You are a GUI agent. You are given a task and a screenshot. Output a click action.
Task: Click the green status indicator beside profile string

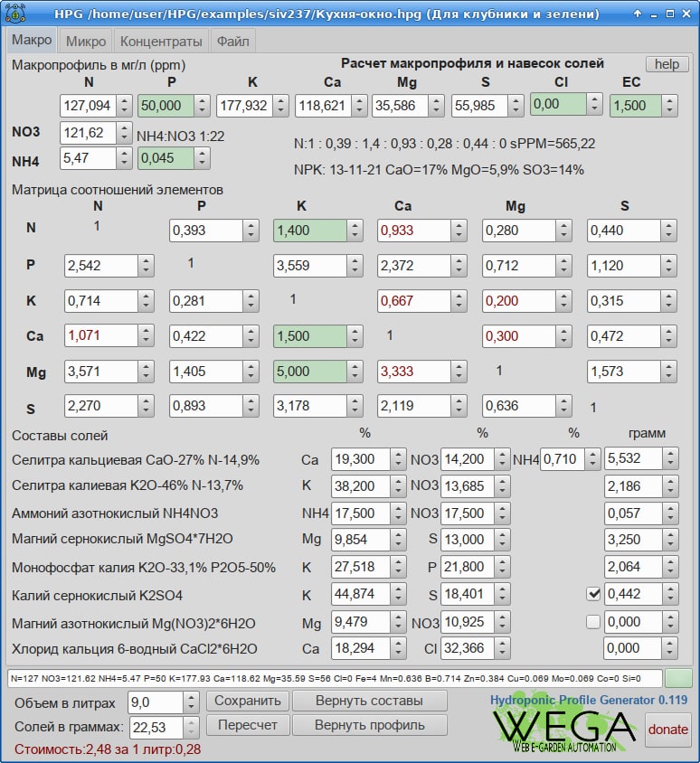pos(678,678)
